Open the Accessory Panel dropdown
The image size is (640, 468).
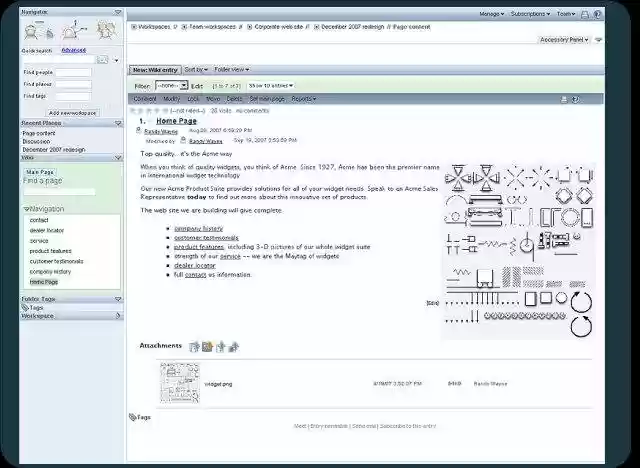click(x=564, y=40)
